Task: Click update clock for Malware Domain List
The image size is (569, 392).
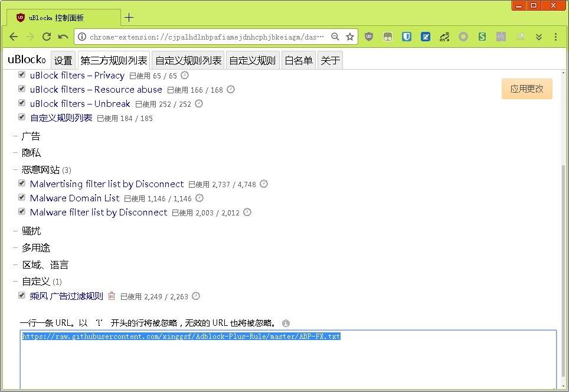Action: pyautogui.click(x=200, y=198)
